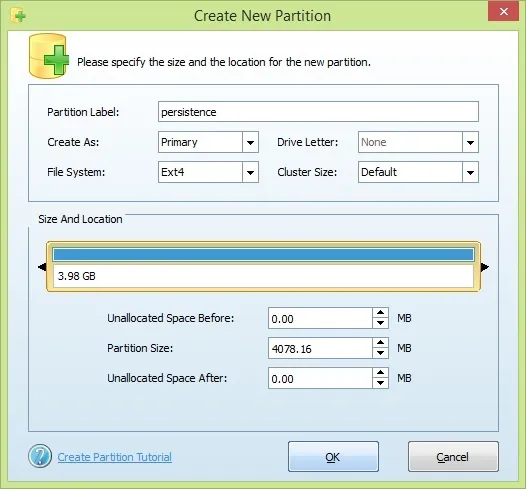Viewport: 526px width, 489px height.
Task: Expand the File System dropdown
Action: click(x=250, y=172)
